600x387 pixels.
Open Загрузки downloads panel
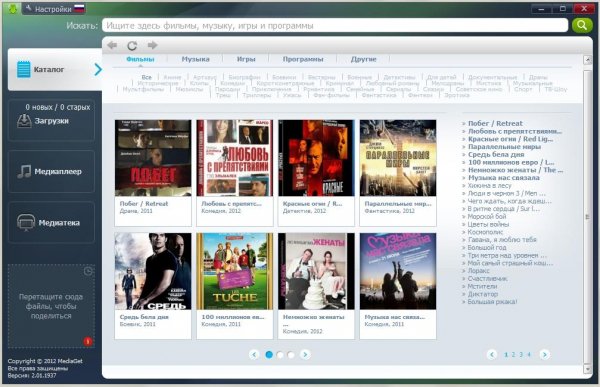pos(51,120)
